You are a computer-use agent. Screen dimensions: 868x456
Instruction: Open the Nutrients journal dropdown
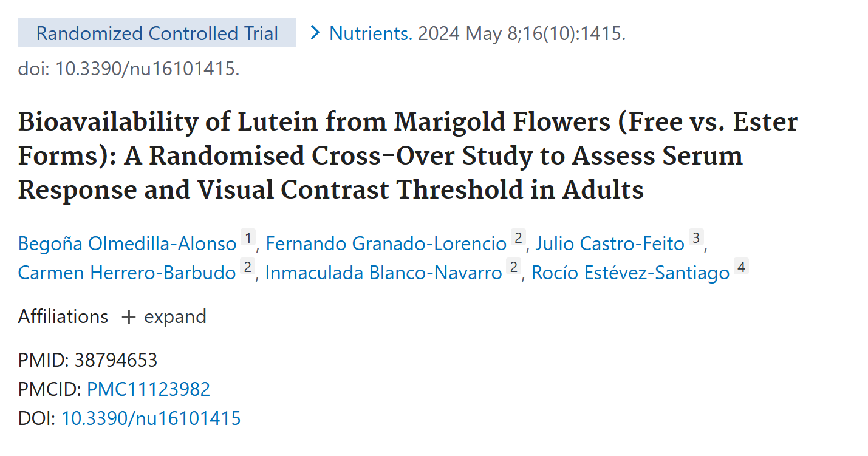click(x=370, y=33)
